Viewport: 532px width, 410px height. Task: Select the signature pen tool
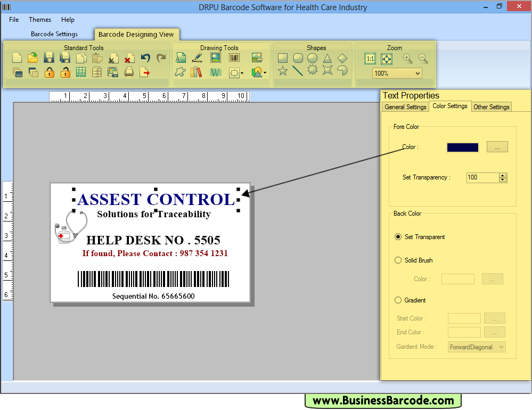click(x=197, y=58)
